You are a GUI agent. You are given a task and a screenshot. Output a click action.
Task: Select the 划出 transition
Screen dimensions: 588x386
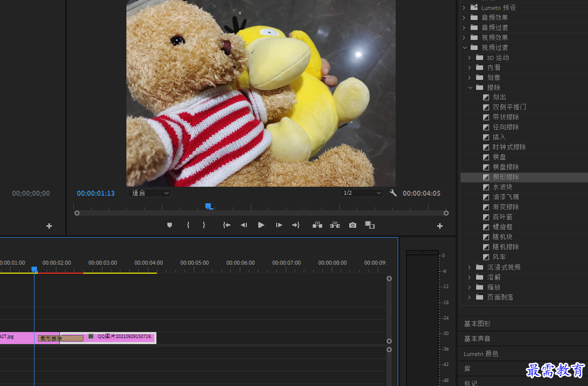coord(499,97)
